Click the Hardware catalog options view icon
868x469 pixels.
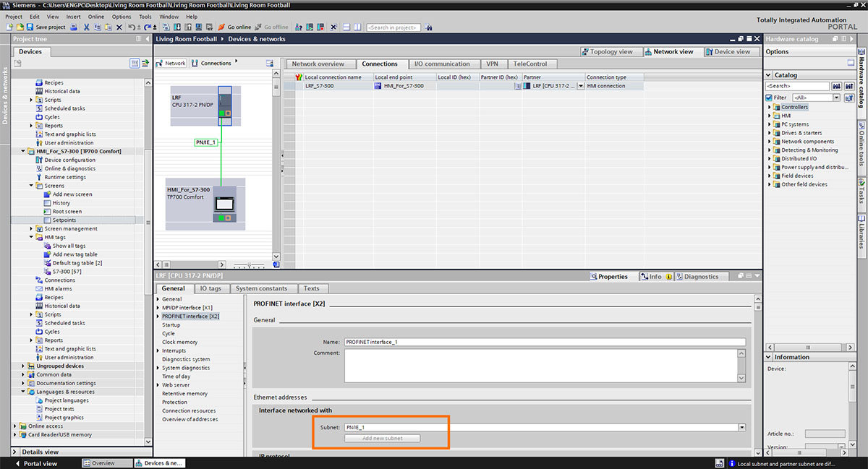click(851, 63)
